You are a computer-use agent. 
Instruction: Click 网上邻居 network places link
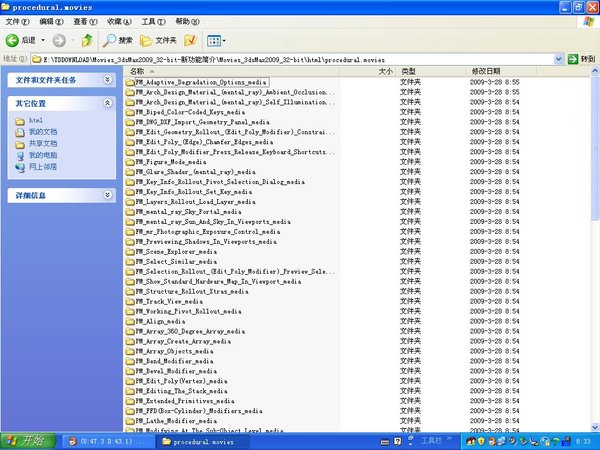42,167
